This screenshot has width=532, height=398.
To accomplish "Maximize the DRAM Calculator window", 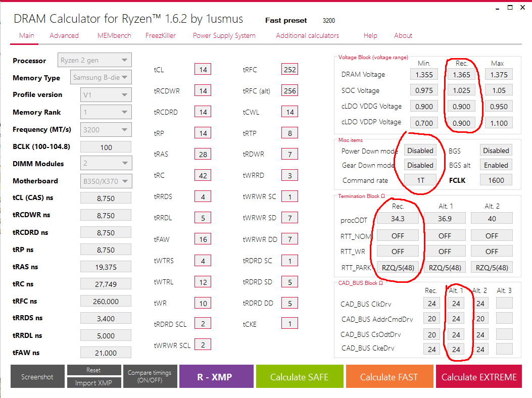I will click(510, 8).
